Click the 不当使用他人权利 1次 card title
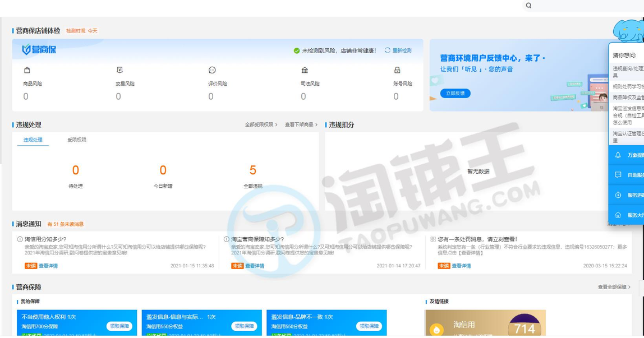This screenshot has width=644, height=338. point(48,317)
